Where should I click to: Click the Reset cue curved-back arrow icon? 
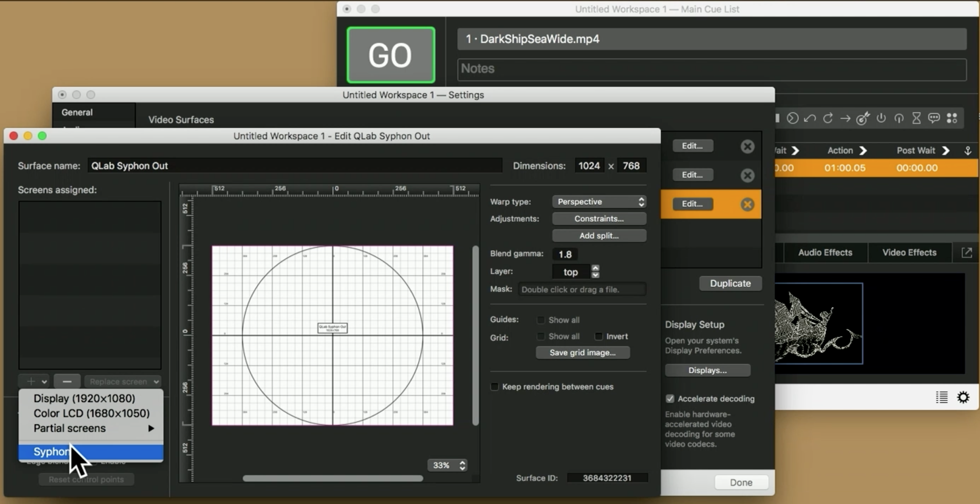[x=810, y=118]
